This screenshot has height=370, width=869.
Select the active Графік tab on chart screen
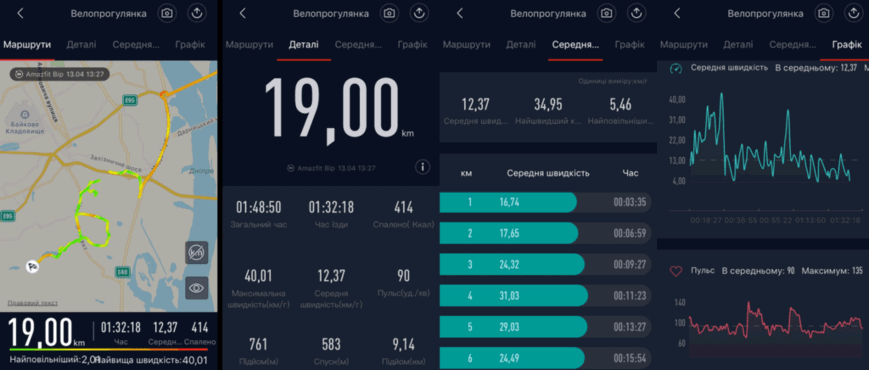(x=846, y=45)
